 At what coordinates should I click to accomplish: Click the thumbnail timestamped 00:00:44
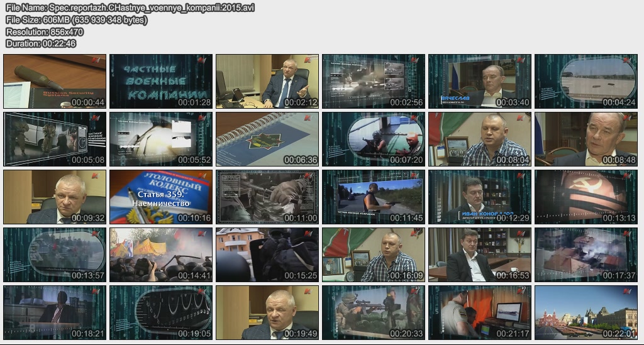tap(55, 81)
